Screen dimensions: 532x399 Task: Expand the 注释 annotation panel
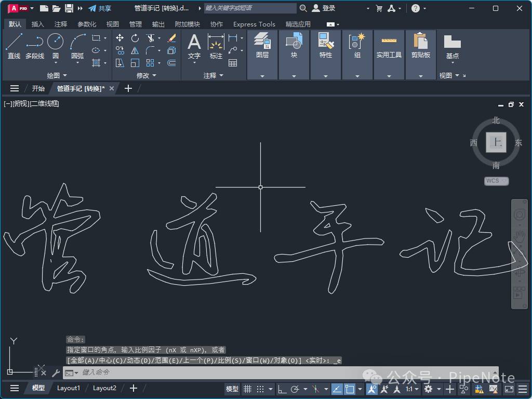pyautogui.click(x=214, y=75)
